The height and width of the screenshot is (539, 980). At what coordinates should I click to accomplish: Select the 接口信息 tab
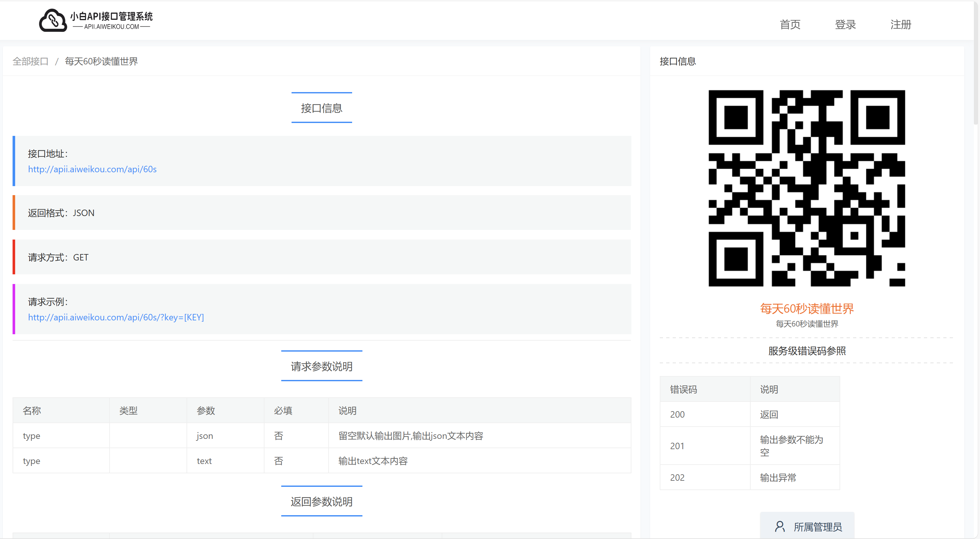pyautogui.click(x=322, y=108)
